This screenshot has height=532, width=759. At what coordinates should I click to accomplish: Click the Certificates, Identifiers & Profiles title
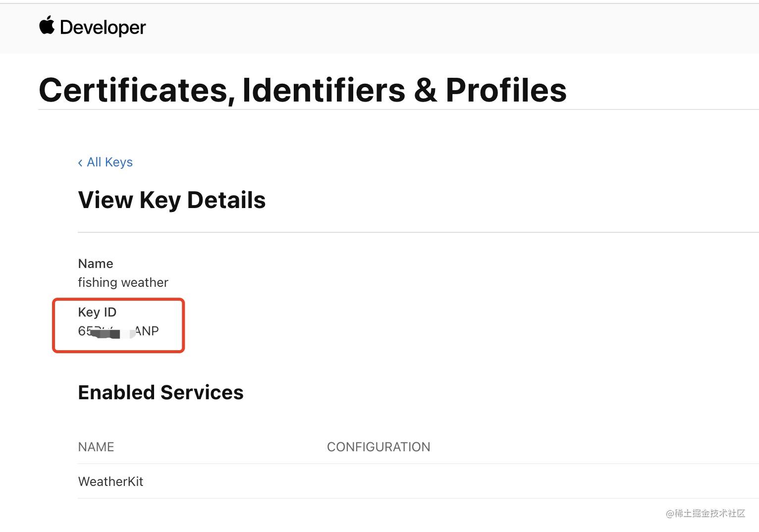[x=303, y=90]
